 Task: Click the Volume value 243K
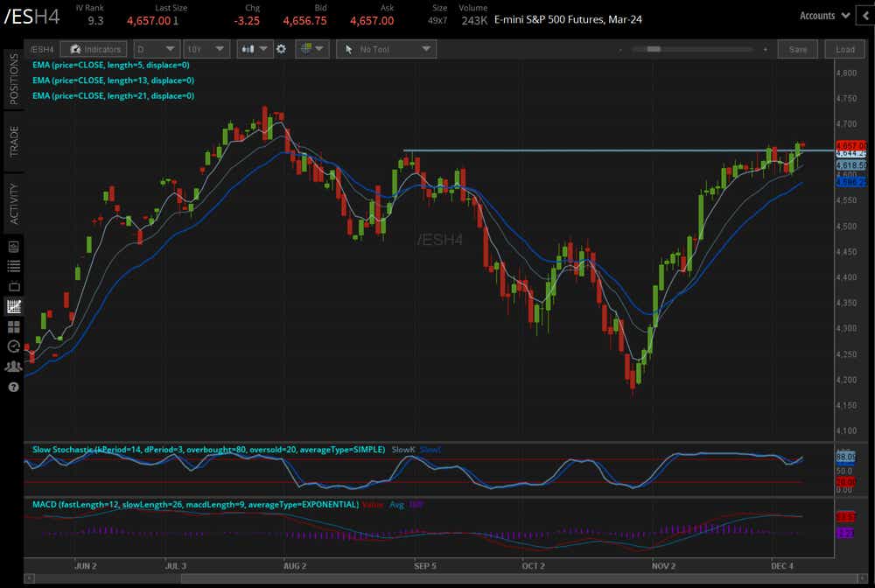(474, 21)
